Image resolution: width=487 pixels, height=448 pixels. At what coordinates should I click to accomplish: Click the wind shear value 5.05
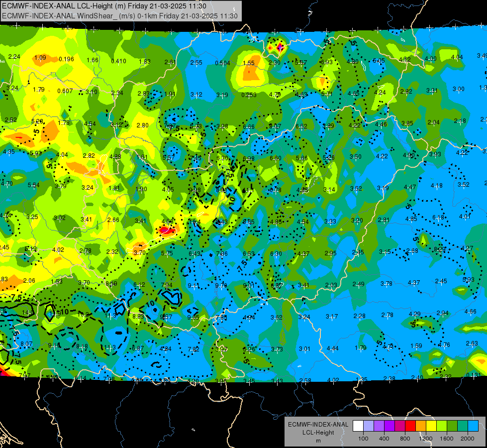tap(379, 61)
